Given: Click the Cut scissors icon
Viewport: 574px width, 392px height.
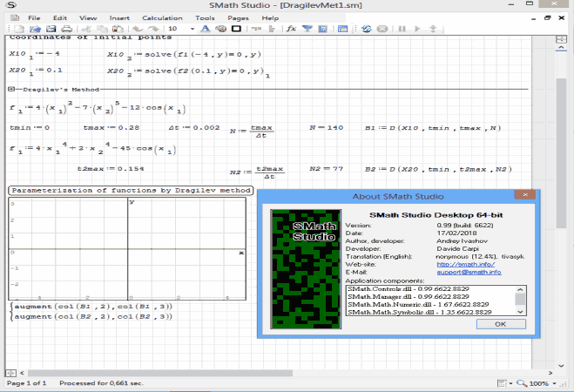Looking at the screenshot, I should coord(87,29).
